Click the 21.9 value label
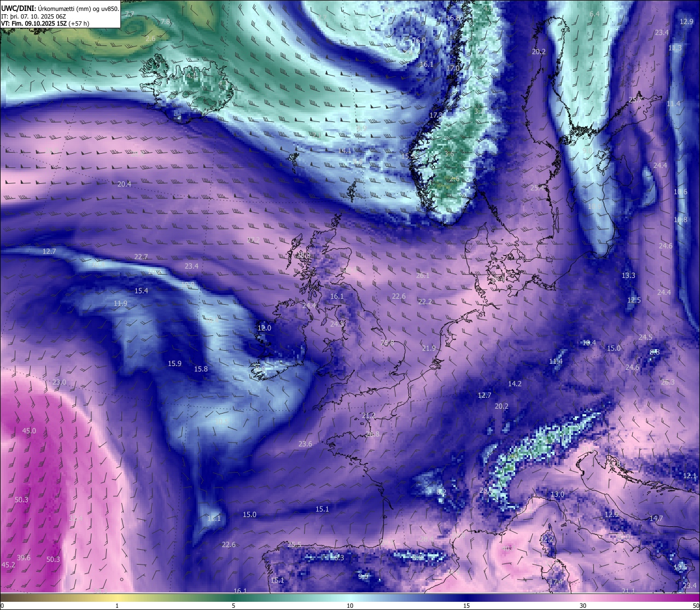Viewport: 700px width, 610px height. (429, 348)
